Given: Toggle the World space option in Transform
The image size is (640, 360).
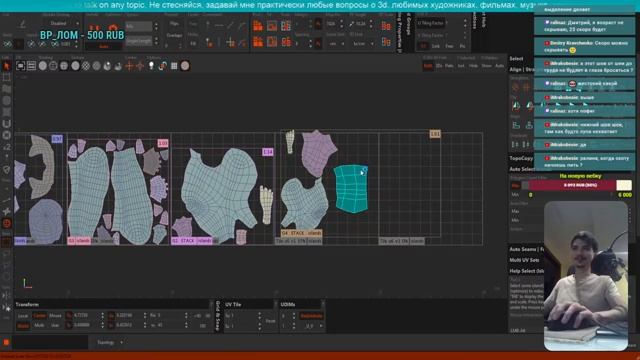Looking at the screenshot, I should tap(23, 326).
